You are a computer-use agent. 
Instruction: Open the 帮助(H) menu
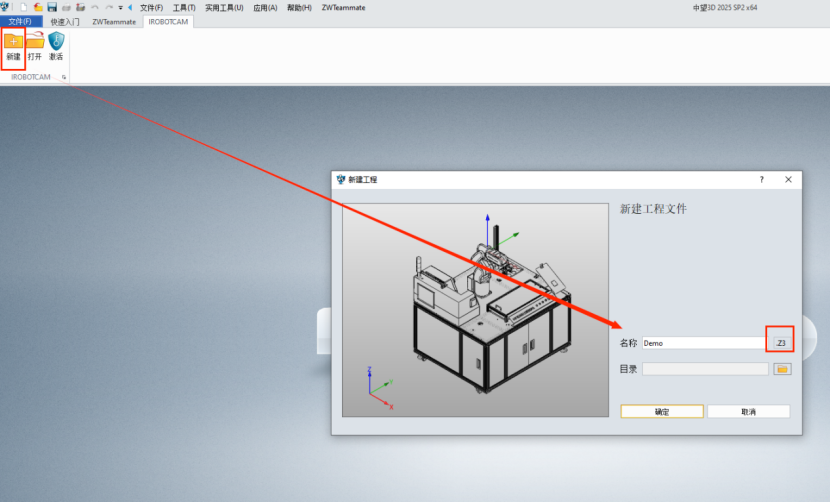pos(299,7)
